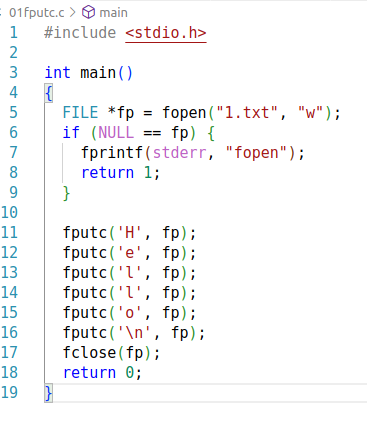Click the green closing brace on line 9

(66, 193)
